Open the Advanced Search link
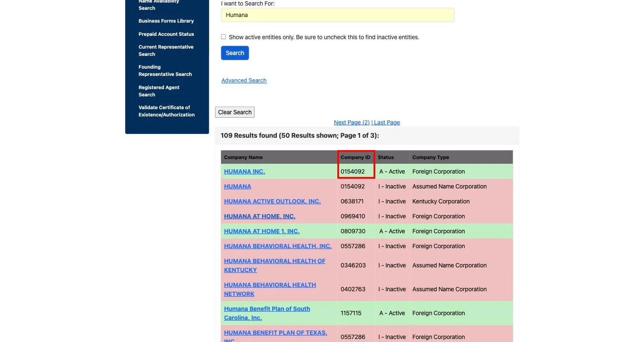The height and width of the screenshot is (342, 644). coord(244,81)
